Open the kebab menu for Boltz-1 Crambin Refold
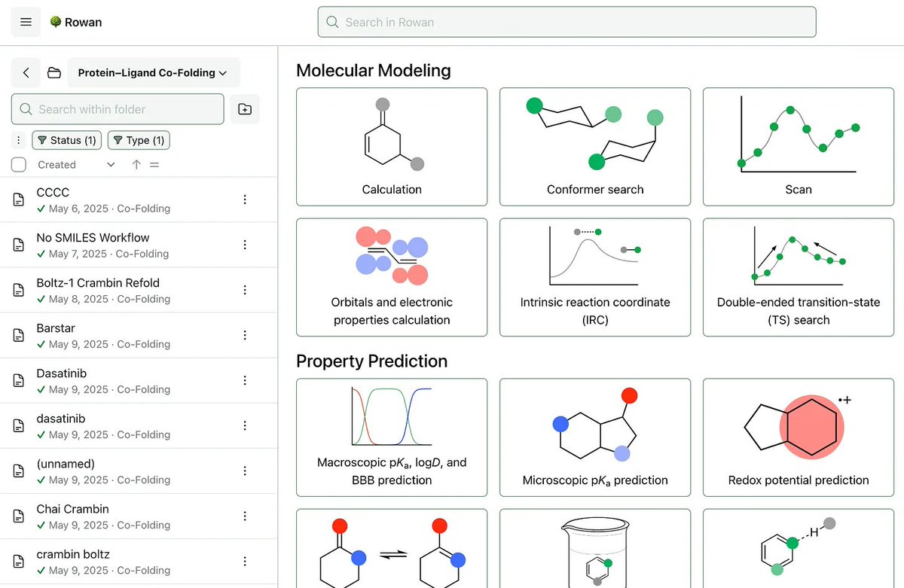This screenshot has width=904, height=588. point(244,290)
